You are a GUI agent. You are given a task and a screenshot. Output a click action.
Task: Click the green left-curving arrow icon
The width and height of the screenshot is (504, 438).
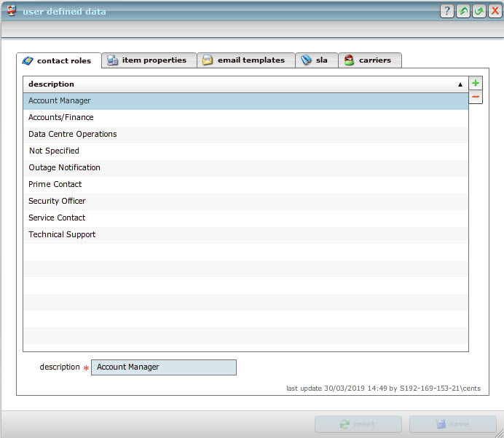[463, 11]
